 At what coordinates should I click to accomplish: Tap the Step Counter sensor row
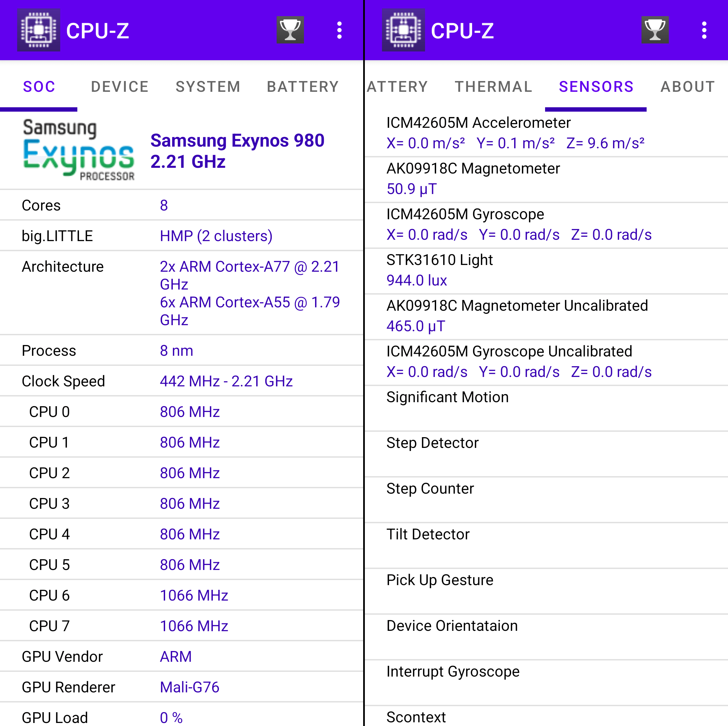(x=546, y=499)
